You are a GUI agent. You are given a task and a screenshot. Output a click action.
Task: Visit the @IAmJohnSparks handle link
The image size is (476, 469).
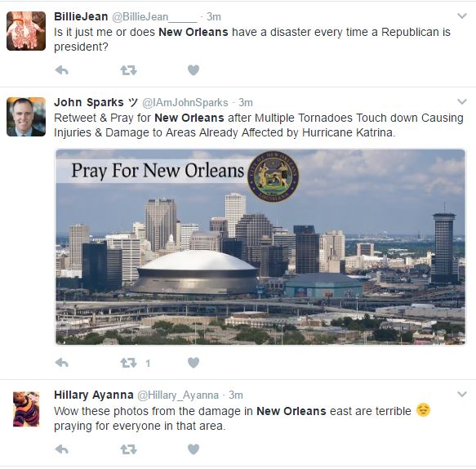(185, 103)
